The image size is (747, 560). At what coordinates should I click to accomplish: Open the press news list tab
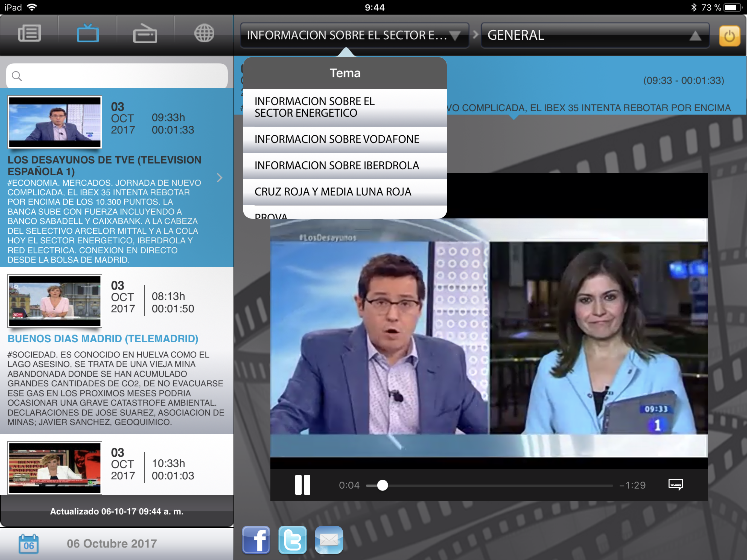point(29,33)
